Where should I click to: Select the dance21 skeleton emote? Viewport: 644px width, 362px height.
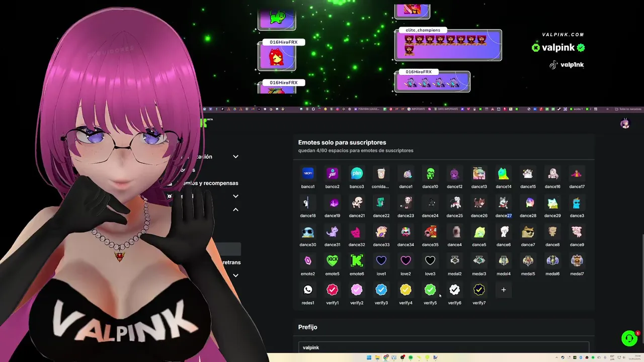tap(357, 203)
